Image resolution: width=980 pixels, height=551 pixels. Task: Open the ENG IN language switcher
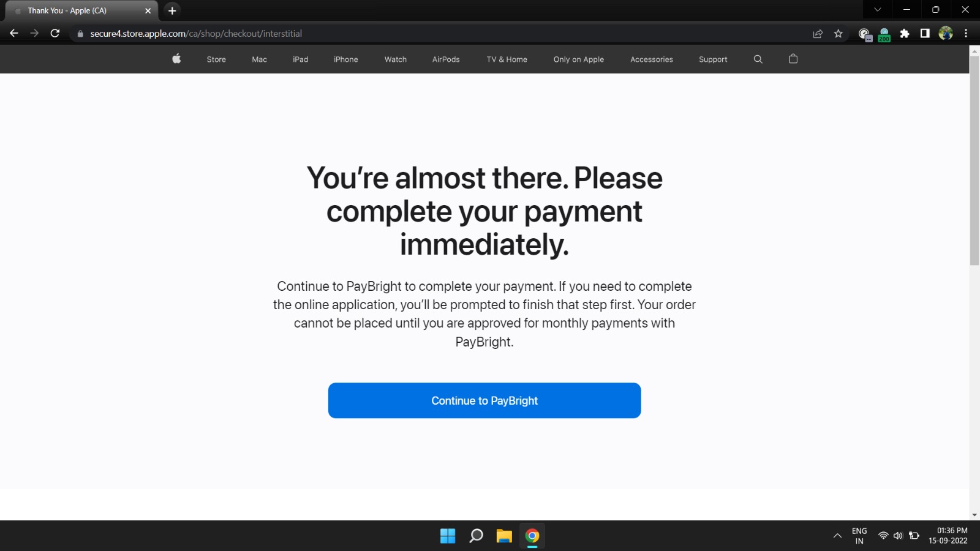pyautogui.click(x=859, y=536)
